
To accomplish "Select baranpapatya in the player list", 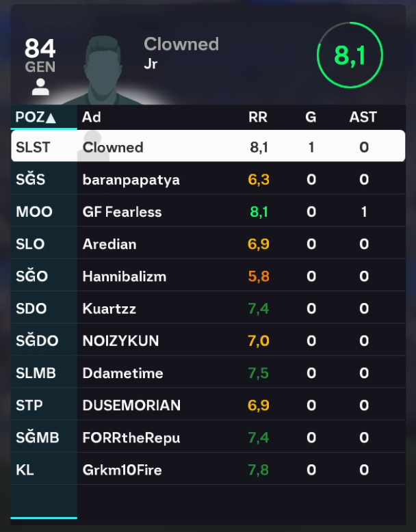I will click(131, 180).
